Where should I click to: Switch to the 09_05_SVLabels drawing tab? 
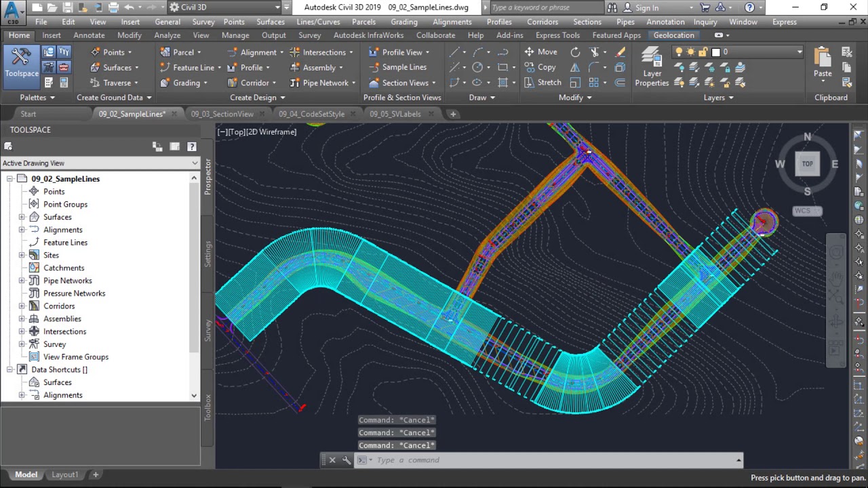point(395,114)
